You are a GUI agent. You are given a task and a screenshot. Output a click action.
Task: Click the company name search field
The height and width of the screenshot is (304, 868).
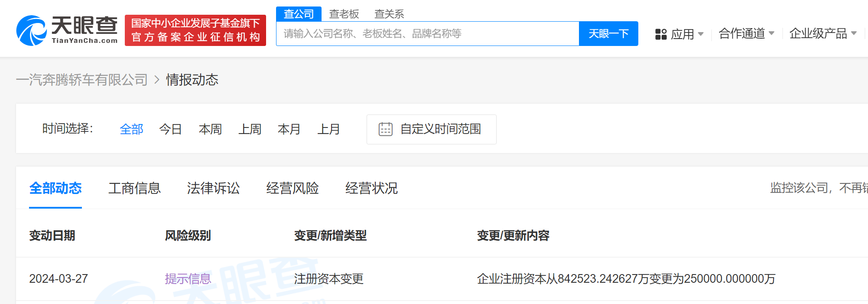tap(427, 34)
